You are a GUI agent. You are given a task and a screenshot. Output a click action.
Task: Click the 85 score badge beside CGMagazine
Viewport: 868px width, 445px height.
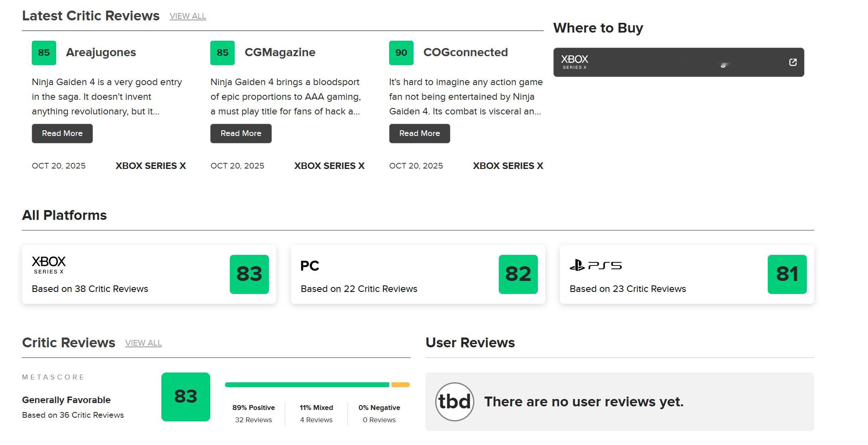point(223,53)
